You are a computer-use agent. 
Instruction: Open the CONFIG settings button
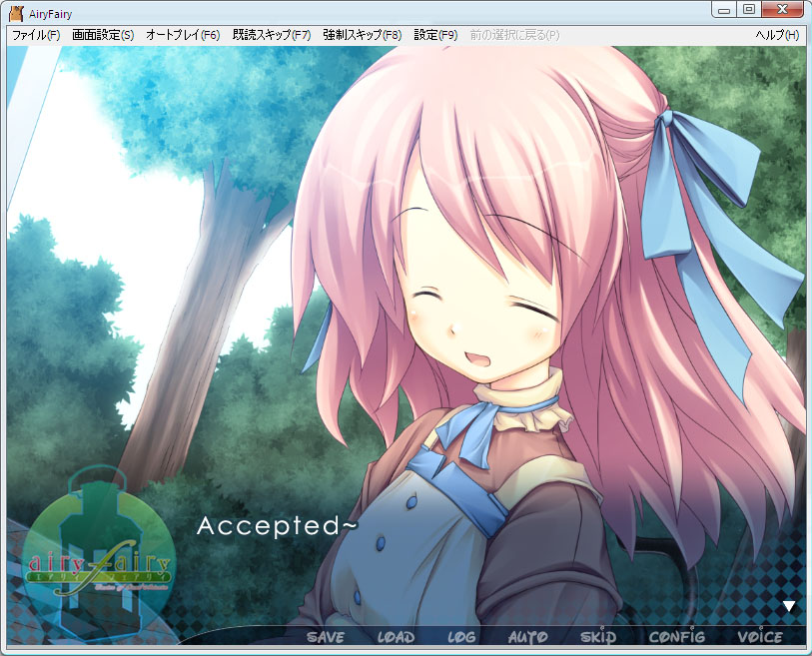coord(677,637)
